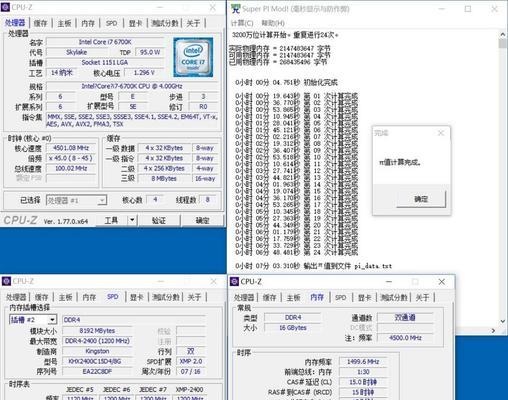Open 主板 tab in memory CPU-Z window

293,297
